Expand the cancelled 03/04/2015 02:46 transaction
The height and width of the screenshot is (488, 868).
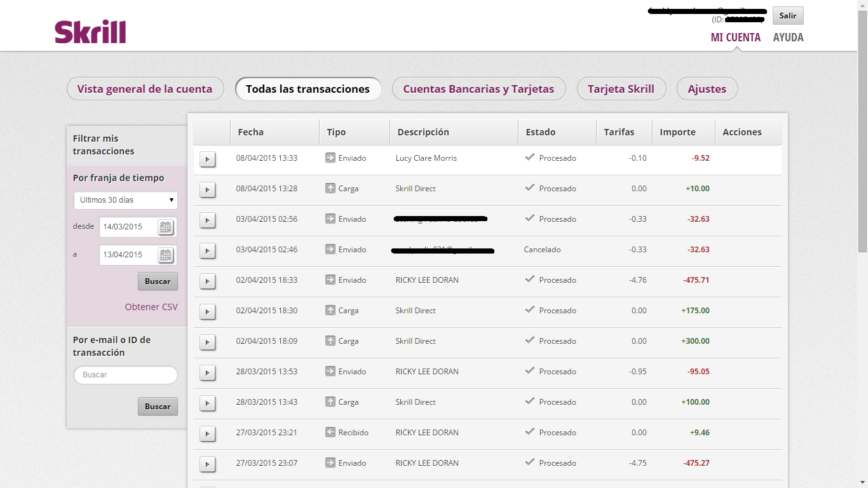click(208, 250)
